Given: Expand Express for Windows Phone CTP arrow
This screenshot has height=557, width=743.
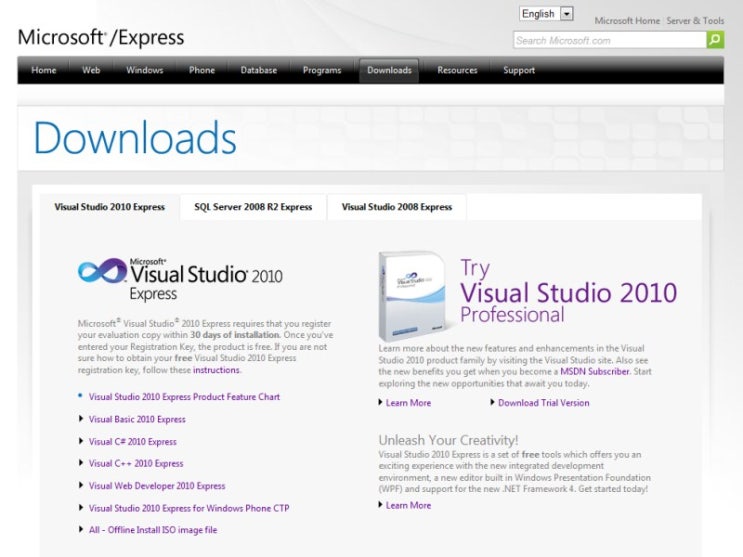Looking at the screenshot, I should tap(81, 508).
